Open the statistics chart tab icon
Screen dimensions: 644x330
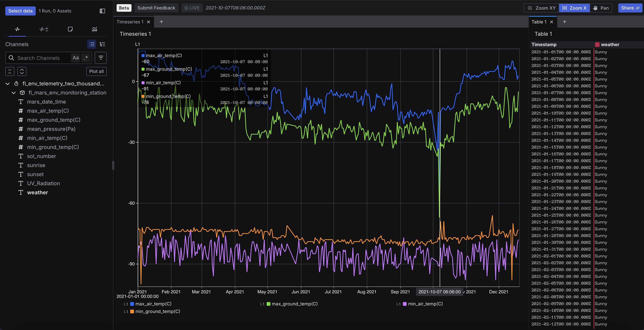(94, 29)
